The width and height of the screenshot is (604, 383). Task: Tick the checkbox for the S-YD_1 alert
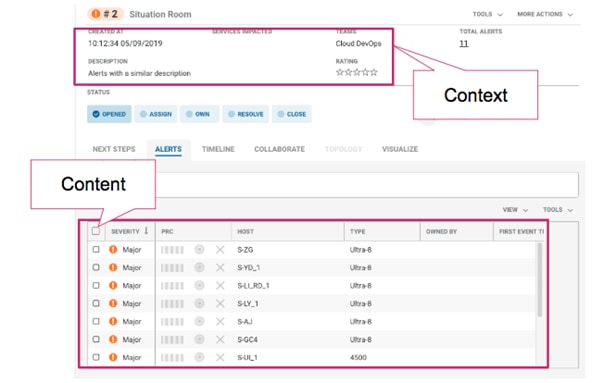[x=96, y=267]
